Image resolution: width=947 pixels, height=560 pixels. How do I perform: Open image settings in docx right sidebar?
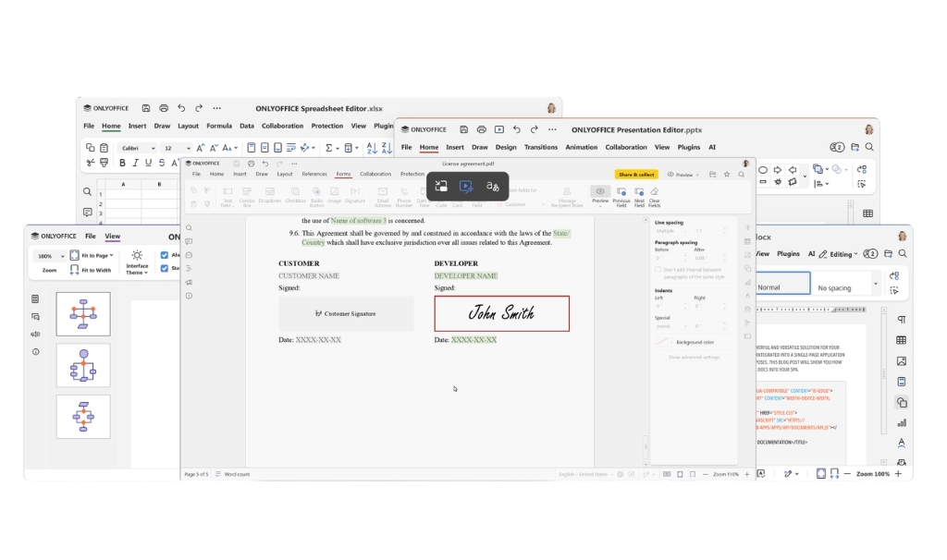tap(901, 361)
